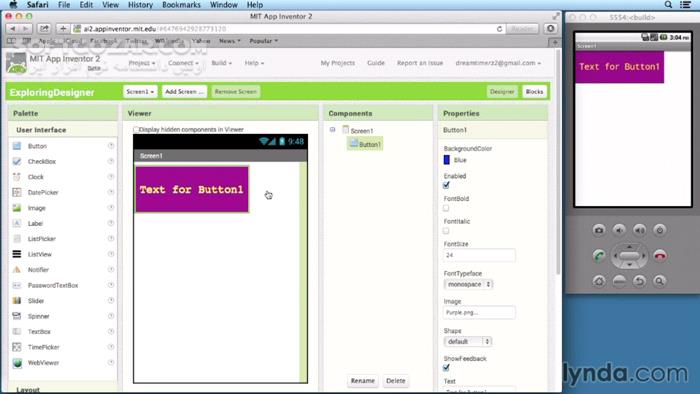The width and height of the screenshot is (700, 394).
Task: Open the Help dropdown in App Inventor
Action: tap(254, 63)
